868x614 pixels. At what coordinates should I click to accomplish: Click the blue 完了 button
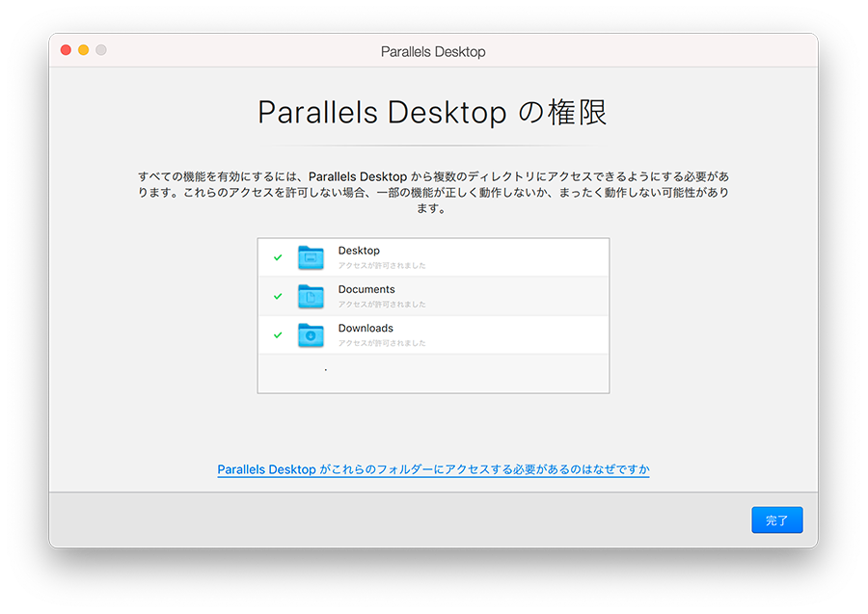point(776,520)
